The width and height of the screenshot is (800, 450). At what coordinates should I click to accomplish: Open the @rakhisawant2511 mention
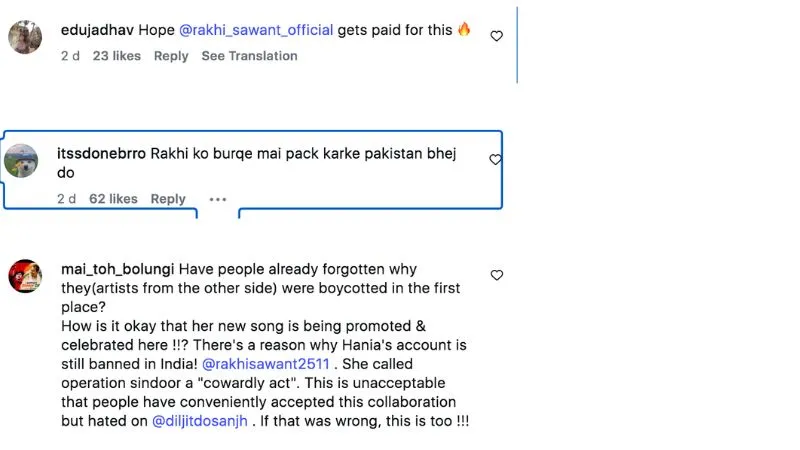(x=266, y=364)
